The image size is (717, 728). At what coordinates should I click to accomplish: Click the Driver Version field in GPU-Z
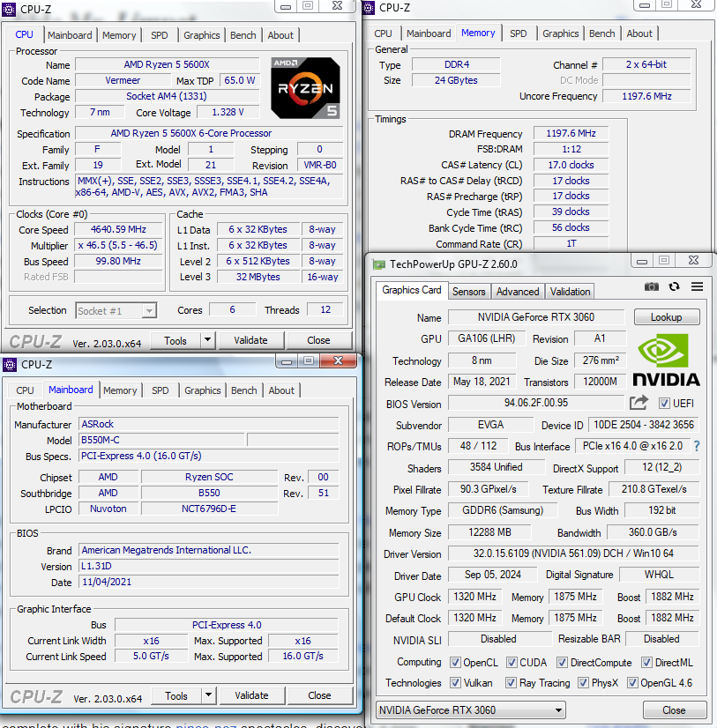pos(573,553)
